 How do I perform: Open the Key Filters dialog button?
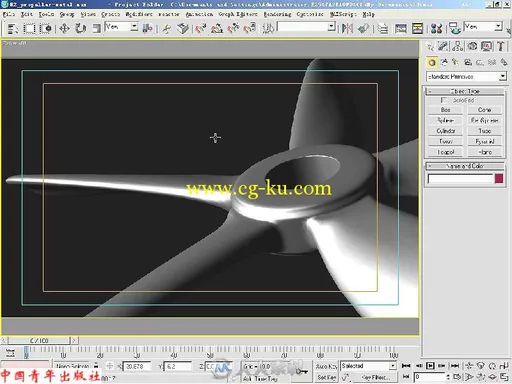pyautogui.click(x=375, y=377)
